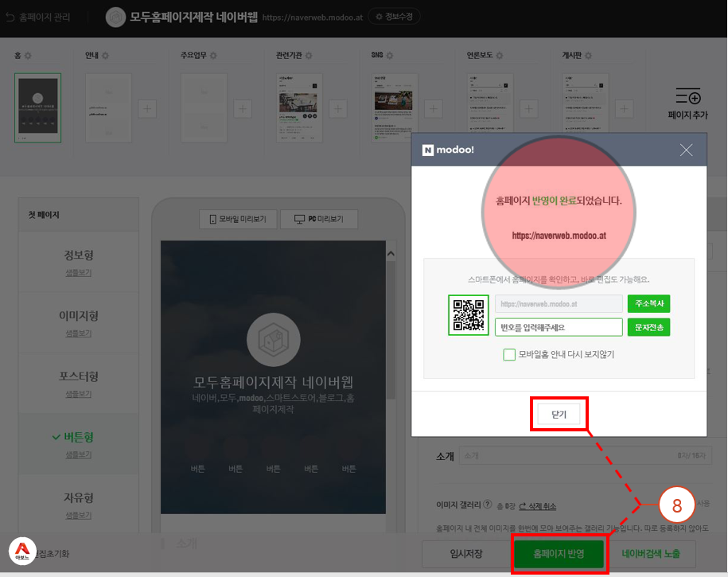728x577 pixels.
Task: Click the plus button after SNS thumbnail
Action: [x=433, y=109]
